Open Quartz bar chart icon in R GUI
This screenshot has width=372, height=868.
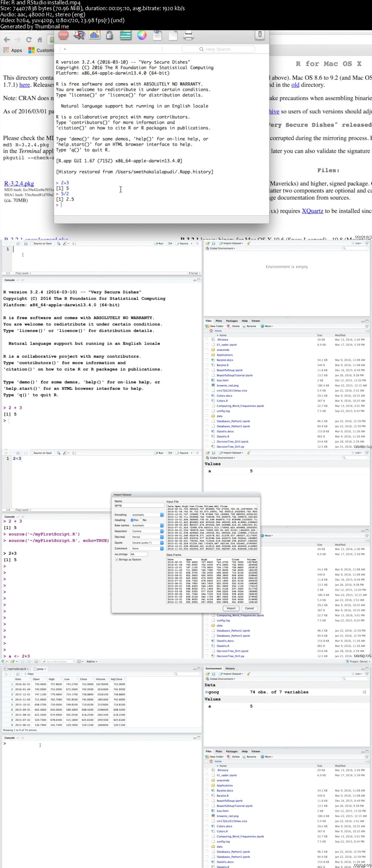tap(94, 35)
